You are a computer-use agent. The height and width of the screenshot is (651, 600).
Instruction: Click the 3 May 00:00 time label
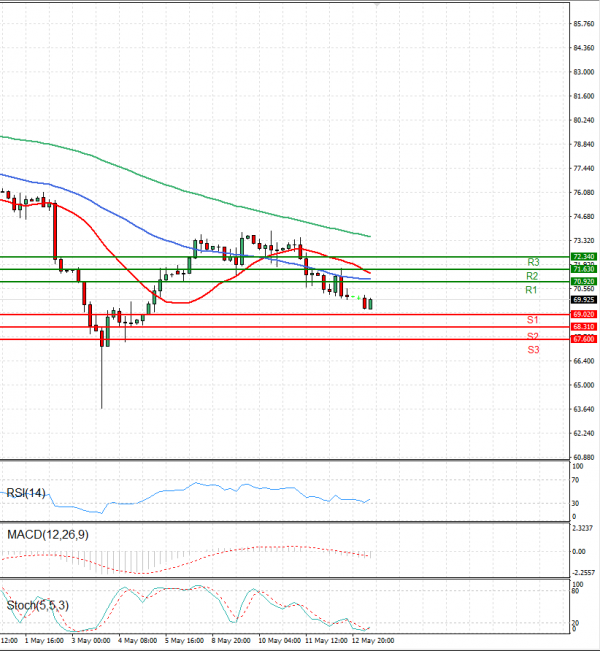tap(91, 640)
